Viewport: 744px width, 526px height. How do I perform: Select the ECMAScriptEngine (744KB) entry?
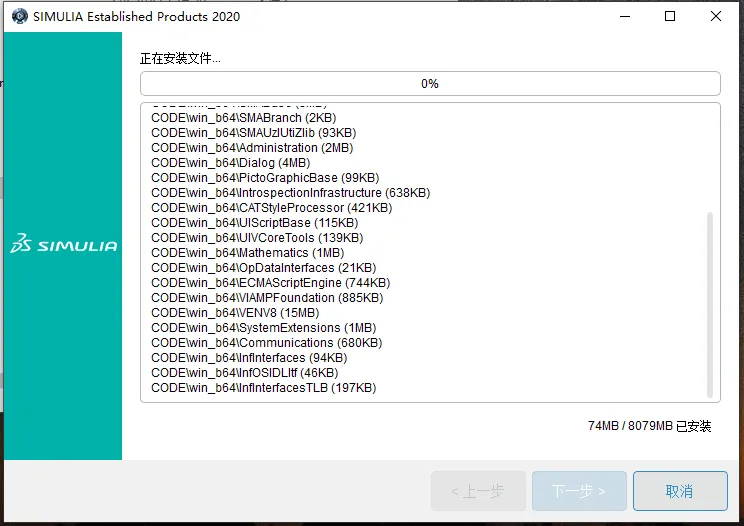tap(270, 283)
